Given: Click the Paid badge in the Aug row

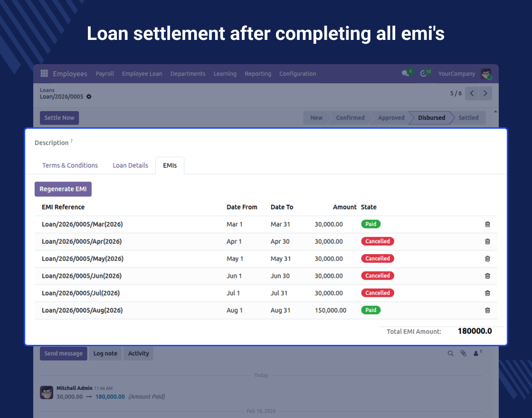Looking at the screenshot, I should 371,310.
